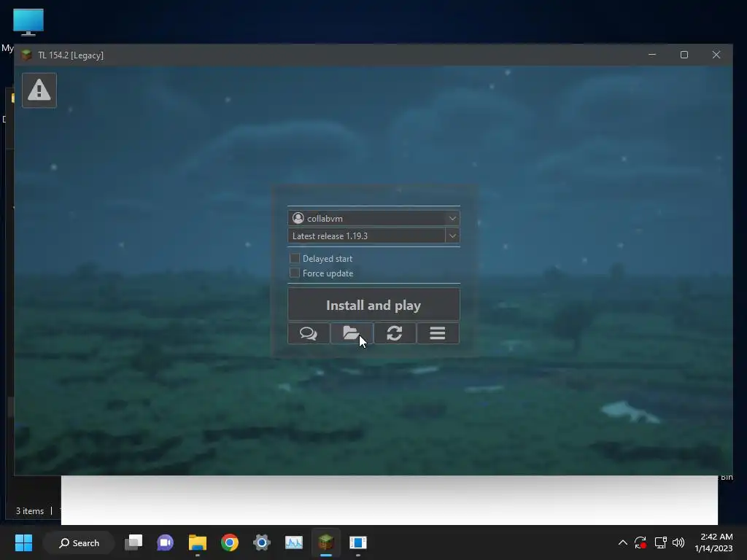Image resolution: width=747 pixels, height=560 pixels.
Task: Launch Google Chrome from the taskbar
Action: click(x=230, y=542)
